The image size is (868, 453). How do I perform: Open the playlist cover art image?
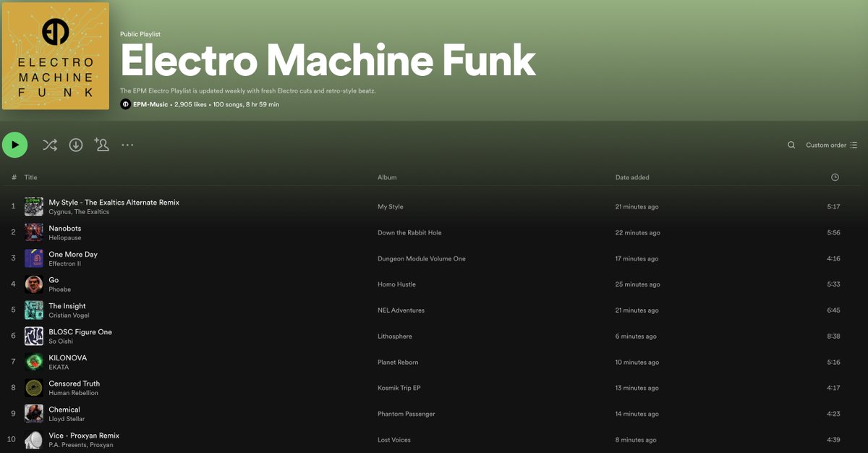click(x=56, y=56)
